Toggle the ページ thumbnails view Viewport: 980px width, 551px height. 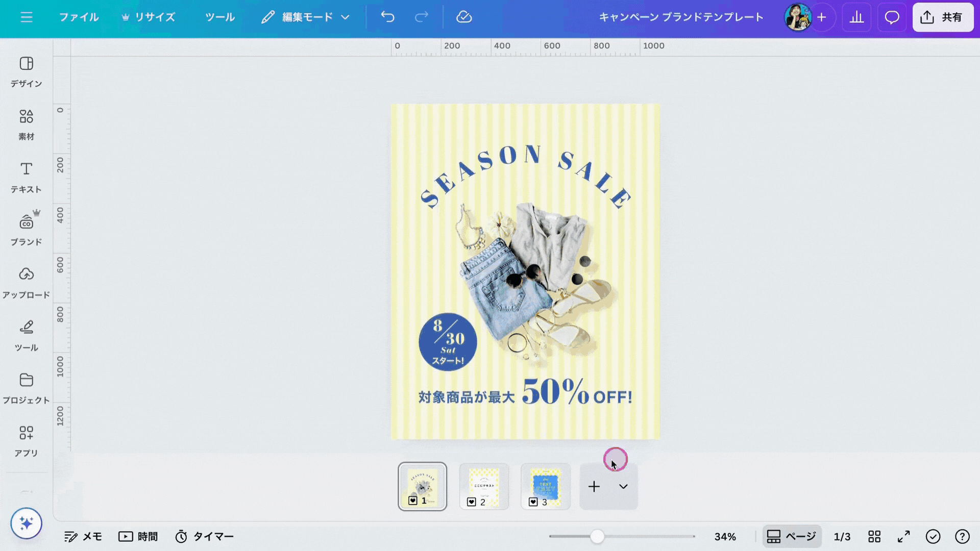pos(792,536)
